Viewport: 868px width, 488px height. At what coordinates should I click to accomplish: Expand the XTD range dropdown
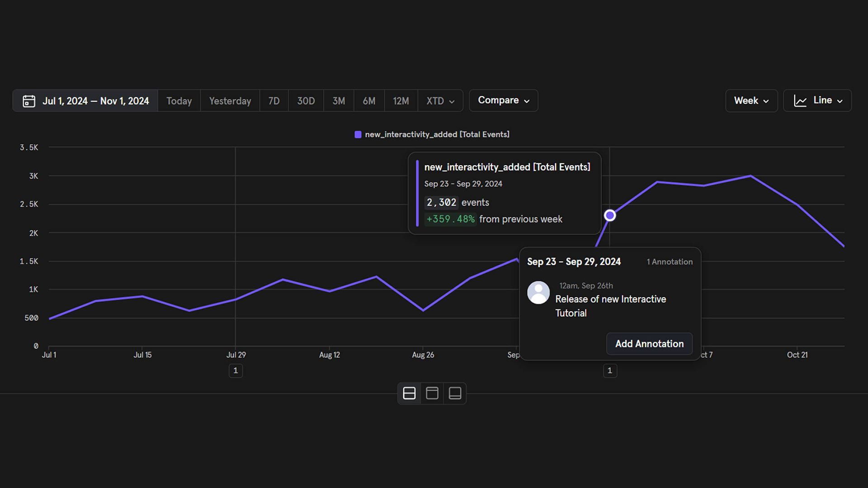point(440,101)
